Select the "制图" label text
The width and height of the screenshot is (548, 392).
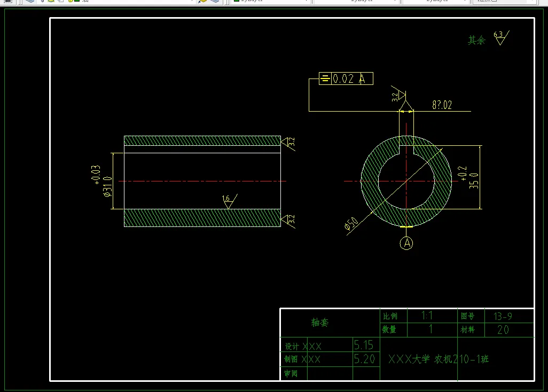[x=291, y=359]
